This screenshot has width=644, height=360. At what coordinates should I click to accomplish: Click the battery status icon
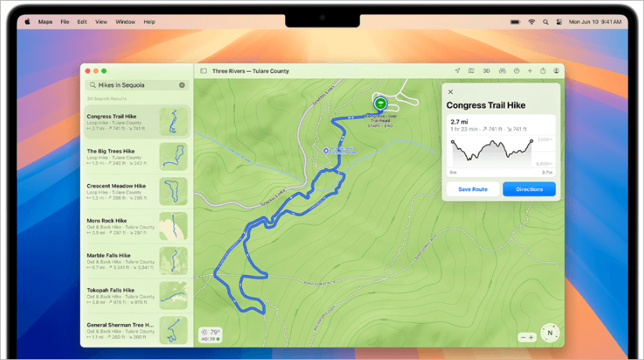click(515, 22)
